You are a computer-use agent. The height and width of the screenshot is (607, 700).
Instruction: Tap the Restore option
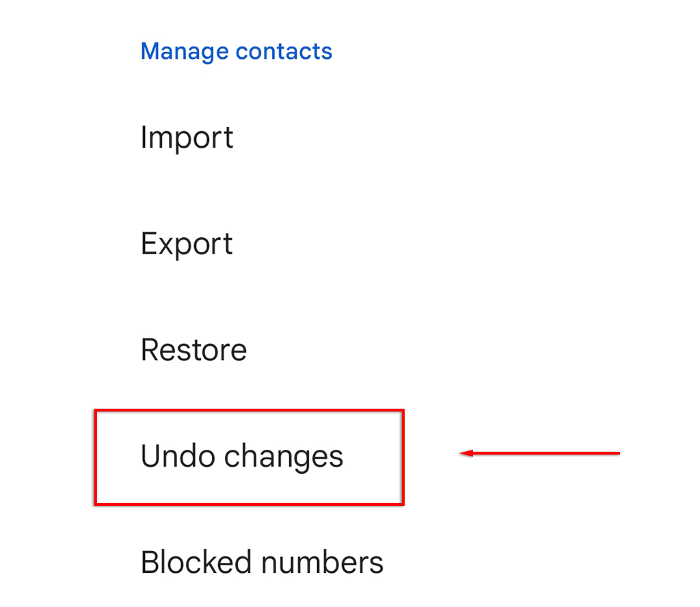[x=193, y=350]
